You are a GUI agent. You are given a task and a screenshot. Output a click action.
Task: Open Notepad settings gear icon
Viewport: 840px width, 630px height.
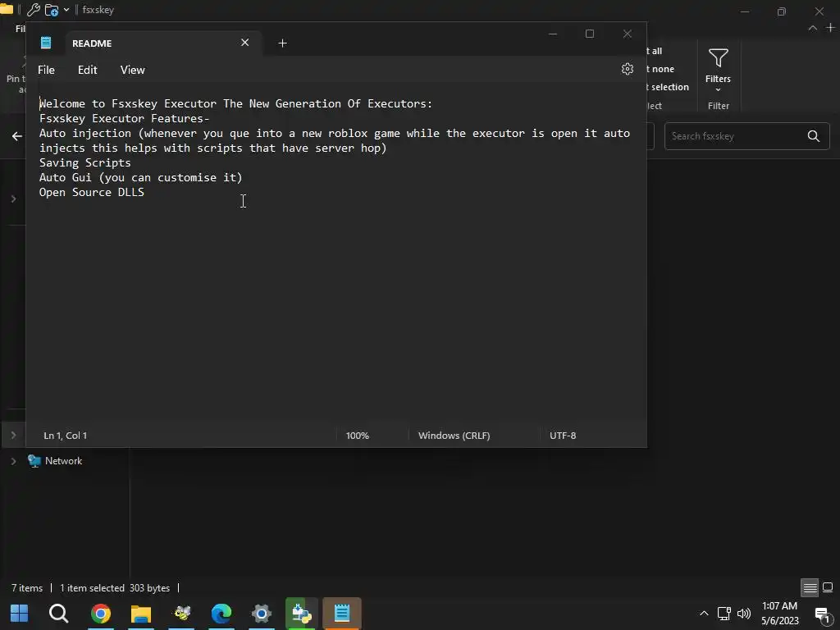point(628,69)
